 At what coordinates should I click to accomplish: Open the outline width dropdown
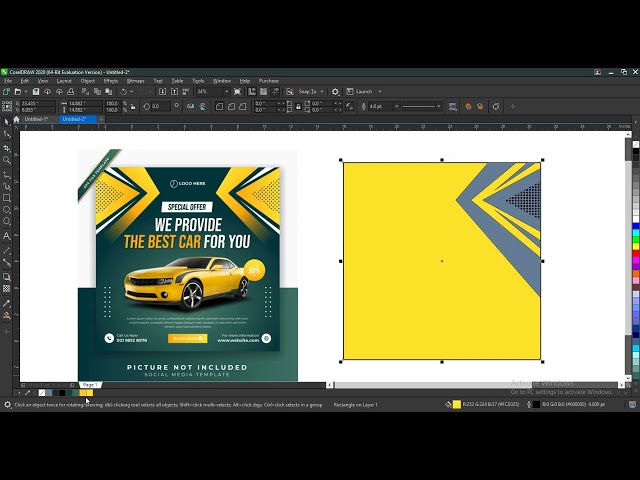click(x=396, y=107)
